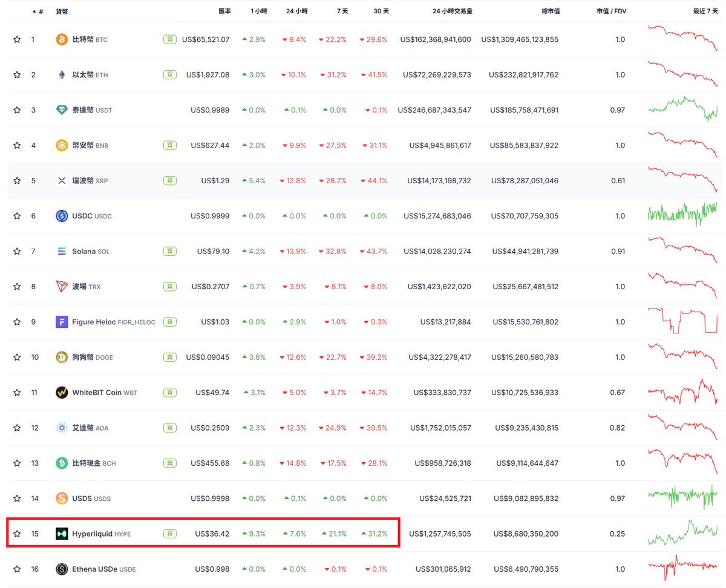Open Figure Heloc FIGR_HELOC link

pyautogui.click(x=114, y=322)
